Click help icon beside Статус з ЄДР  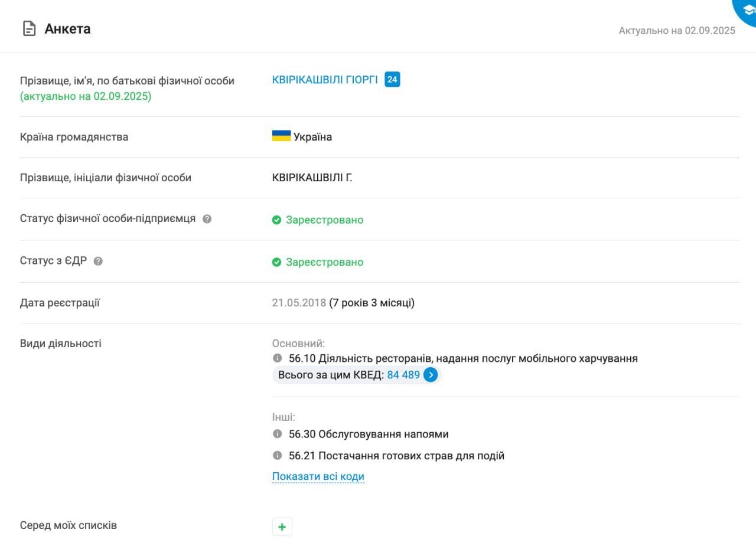[98, 261]
